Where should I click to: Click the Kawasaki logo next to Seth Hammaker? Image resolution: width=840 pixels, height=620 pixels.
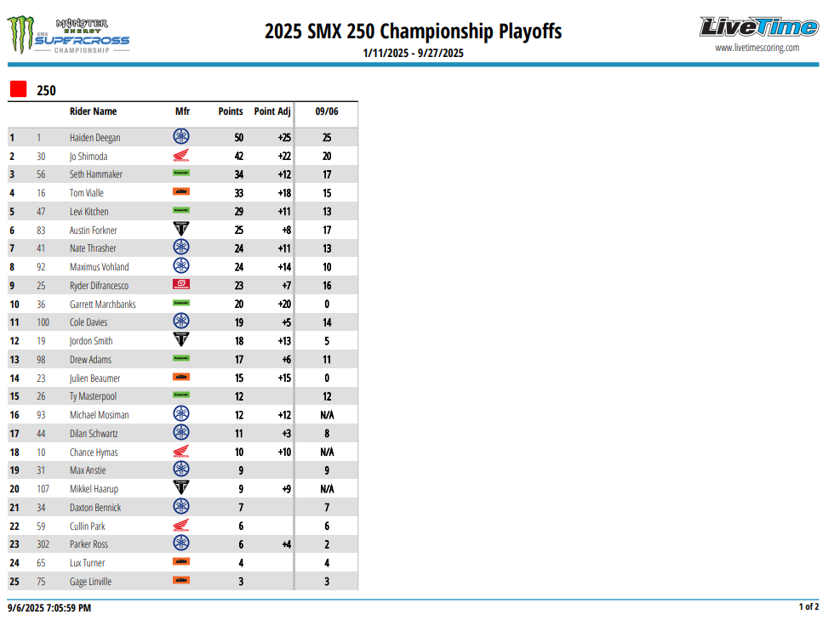point(181,174)
